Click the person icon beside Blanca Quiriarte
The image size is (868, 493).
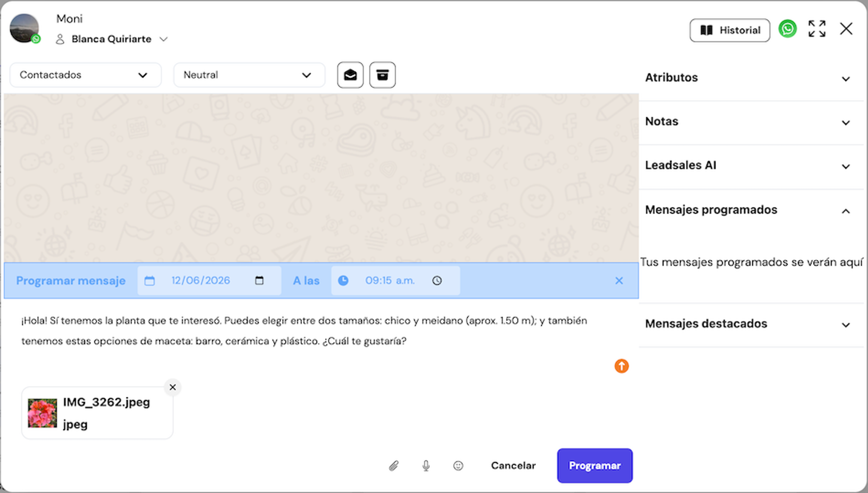point(60,39)
